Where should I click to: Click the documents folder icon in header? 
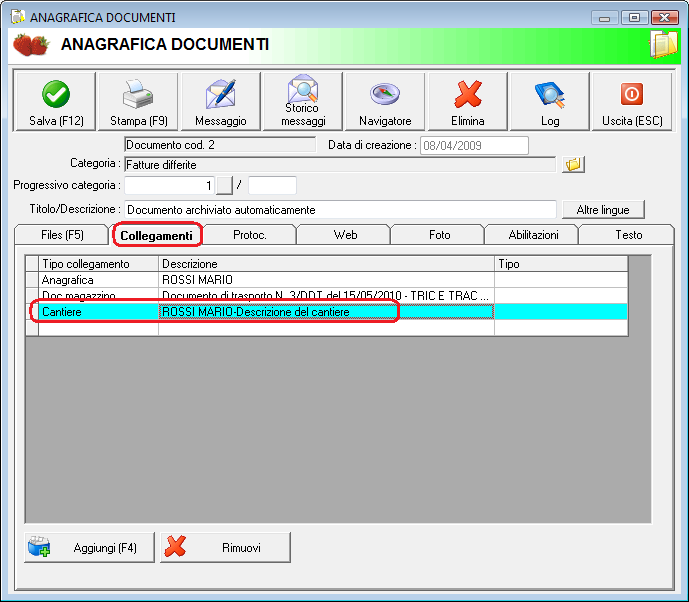(x=663, y=45)
